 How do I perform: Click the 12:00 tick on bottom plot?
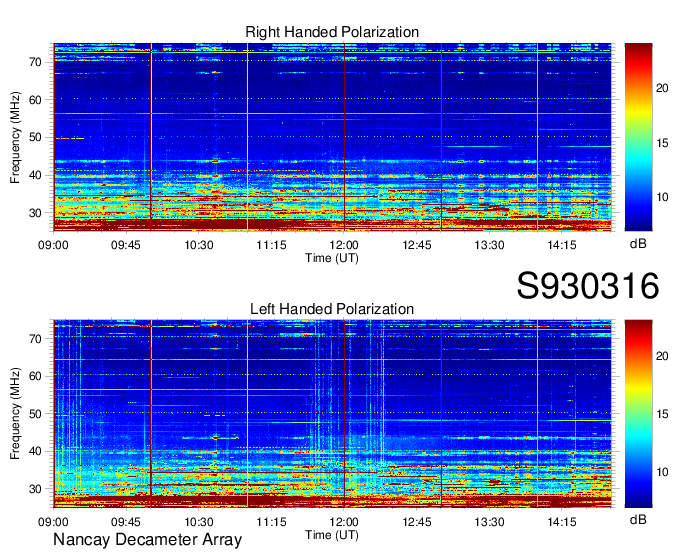pyautogui.click(x=344, y=522)
